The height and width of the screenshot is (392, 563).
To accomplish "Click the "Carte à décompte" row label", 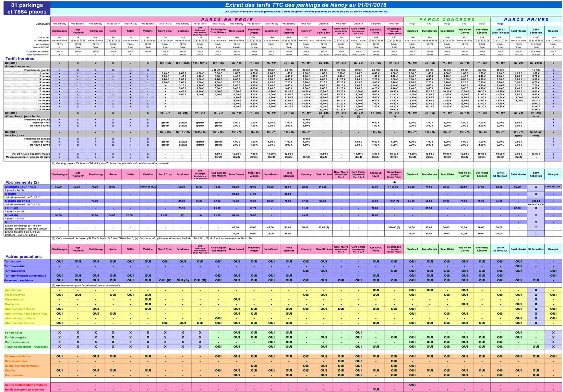I will 17,342.
